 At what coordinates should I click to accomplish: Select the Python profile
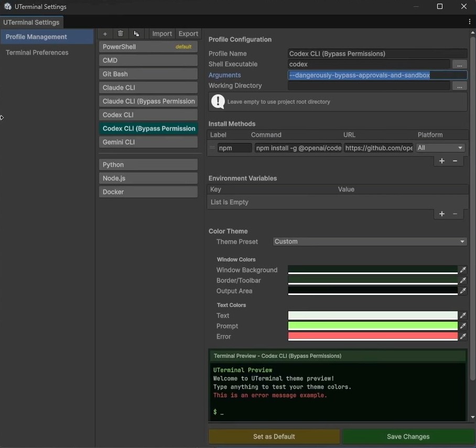point(148,165)
